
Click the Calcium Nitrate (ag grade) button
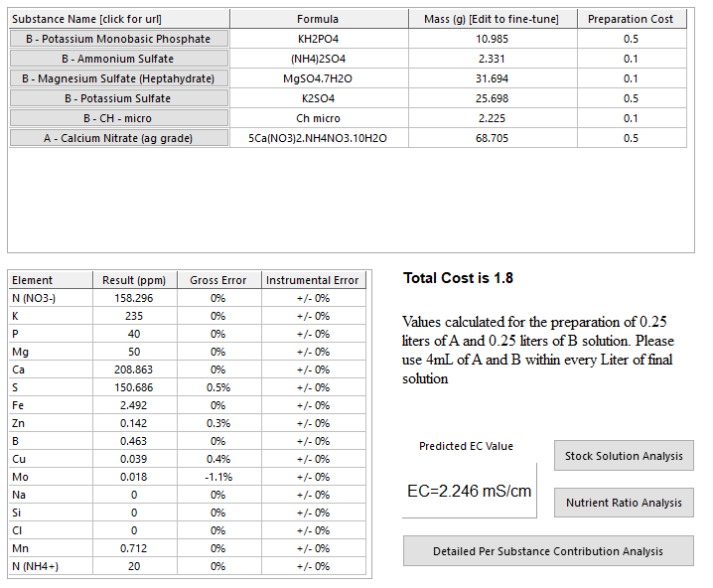point(119,138)
